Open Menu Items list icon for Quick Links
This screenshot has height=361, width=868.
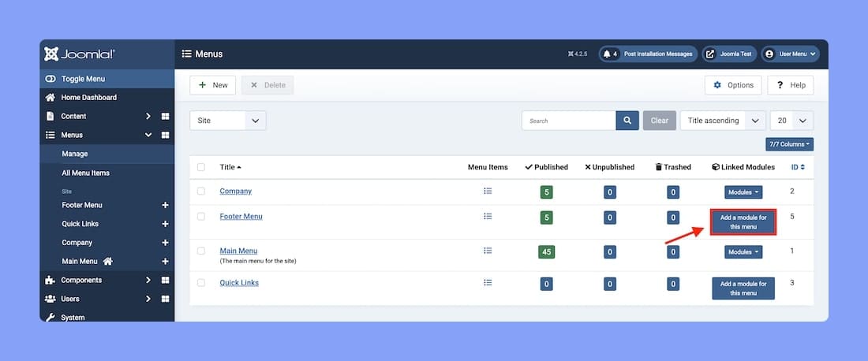[x=488, y=282]
